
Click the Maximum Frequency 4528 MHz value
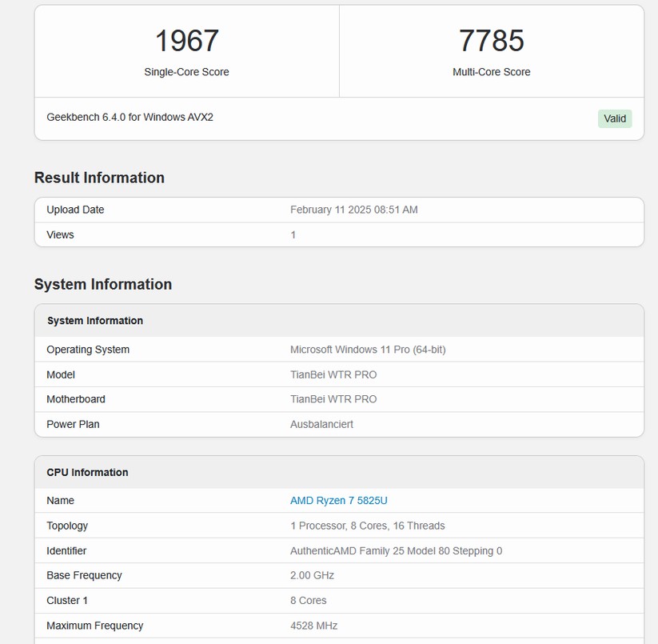(314, 626)
